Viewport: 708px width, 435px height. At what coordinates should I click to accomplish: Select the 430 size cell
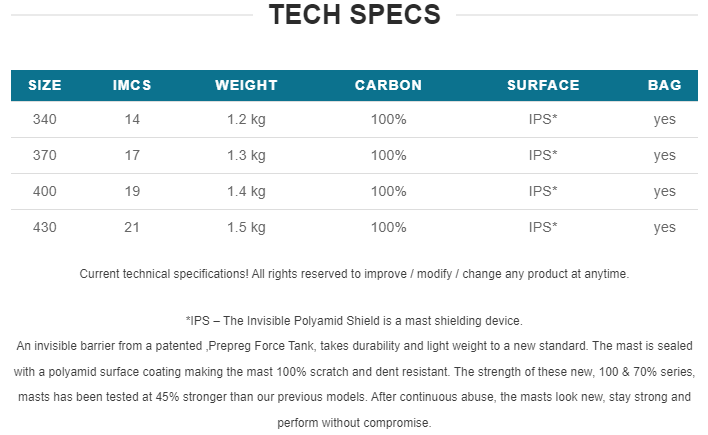coord(45,227)
